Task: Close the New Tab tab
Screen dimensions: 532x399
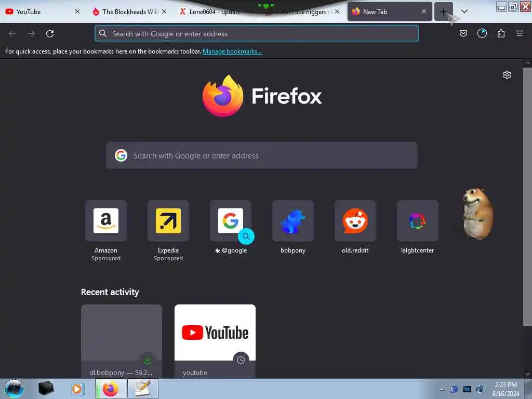Action: 424,11
